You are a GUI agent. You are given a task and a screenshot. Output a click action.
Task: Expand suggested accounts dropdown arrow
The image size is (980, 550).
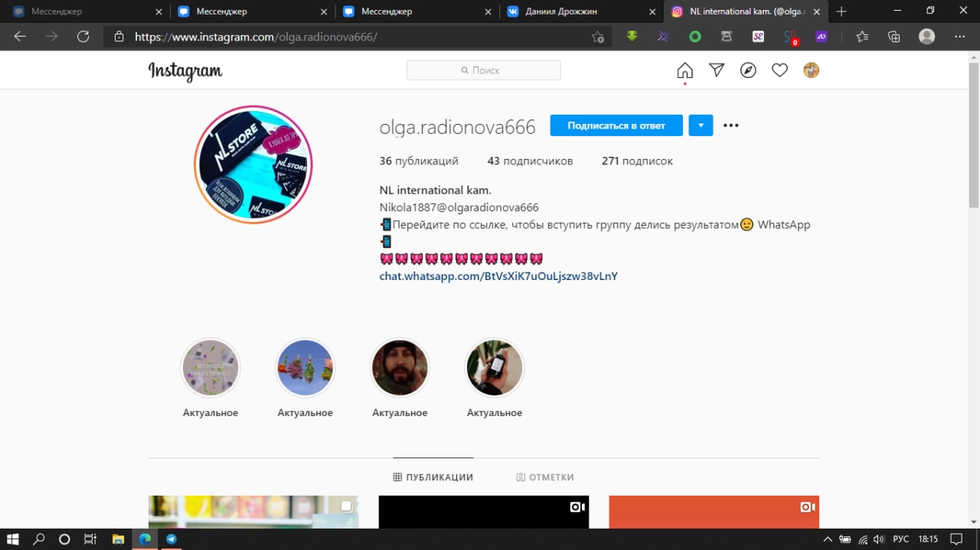coord(701,125)
